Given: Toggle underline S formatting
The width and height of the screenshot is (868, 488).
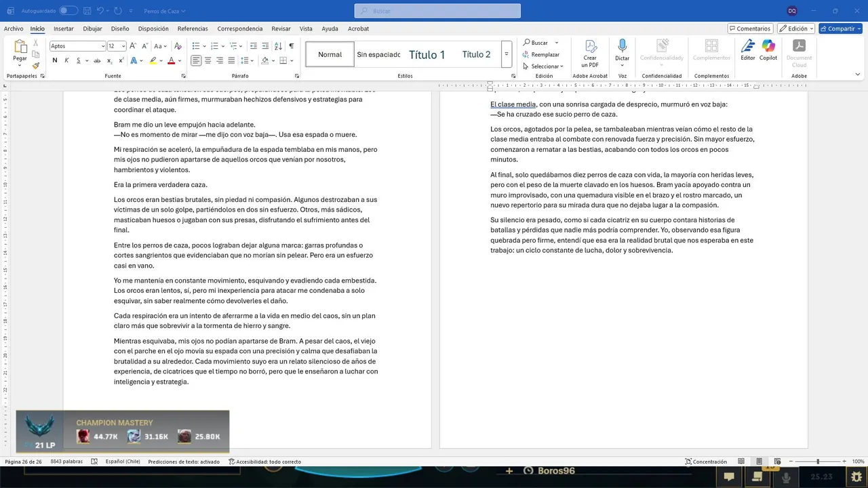Looking at the screenshot, I should [78, 60].
